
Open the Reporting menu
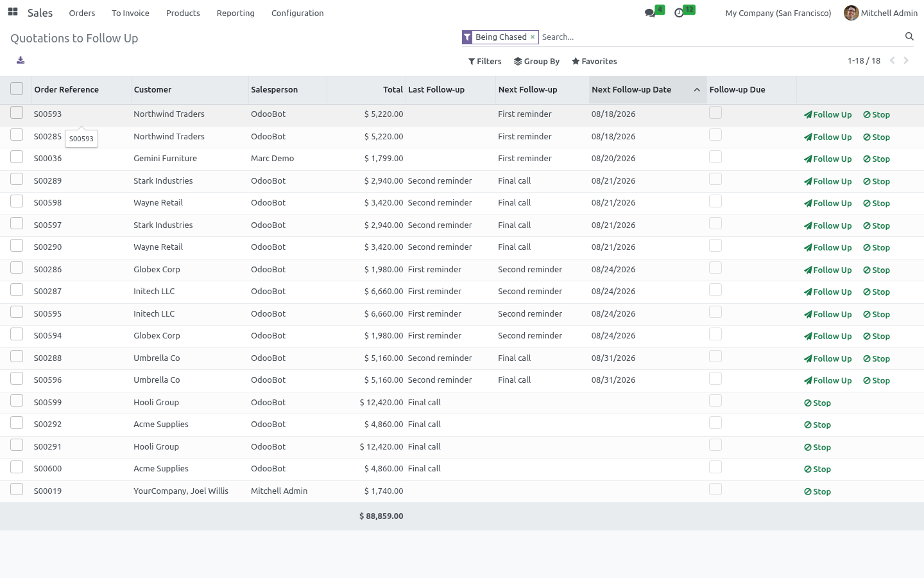235,13
